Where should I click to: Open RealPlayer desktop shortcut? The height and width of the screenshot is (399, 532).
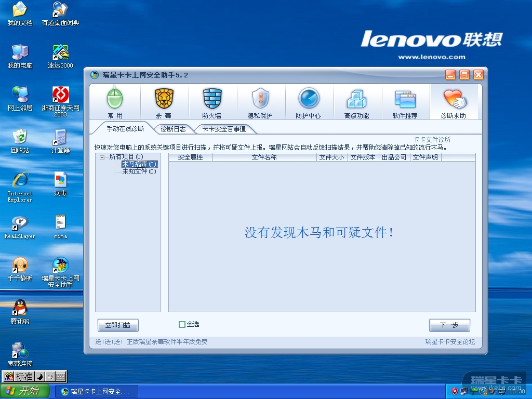pos(20,227)
